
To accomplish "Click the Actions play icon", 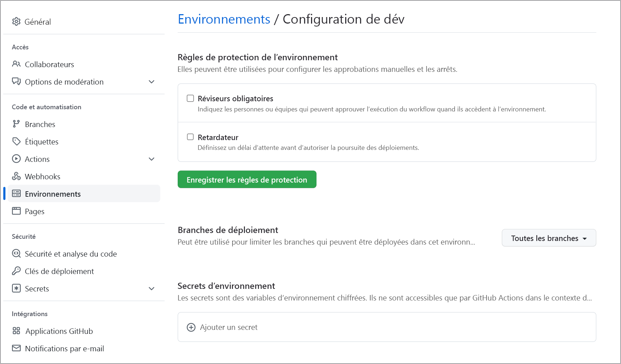I will click(16, 159).
